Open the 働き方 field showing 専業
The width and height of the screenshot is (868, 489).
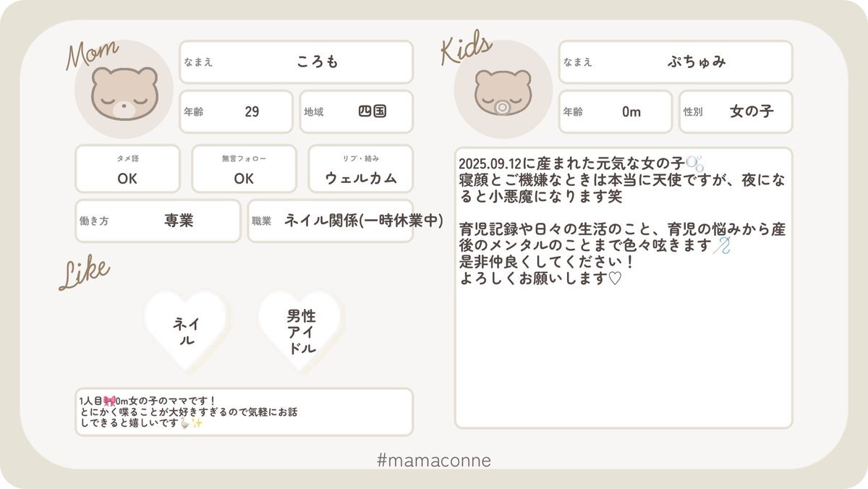pos(158,221)
